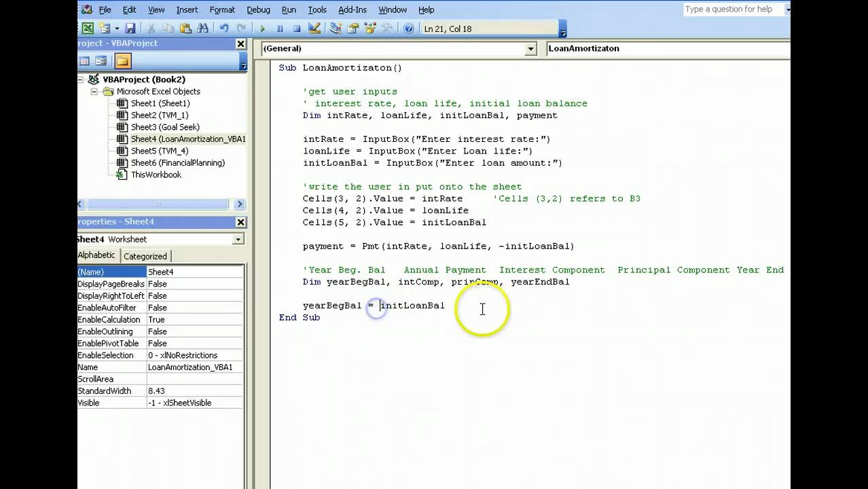Click the Visible -1 - xlSheetVisible value
The width and height of the screenshot is (868, 489).
(x=195, y=403)
